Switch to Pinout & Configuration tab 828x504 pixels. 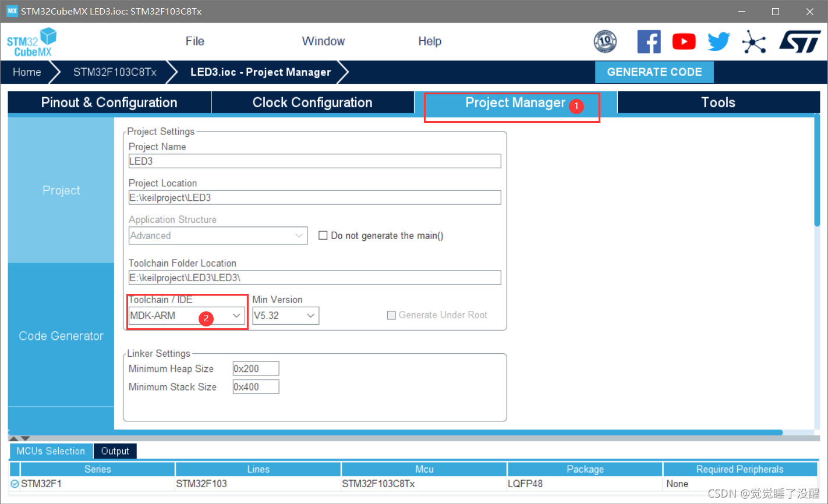[109, 102]
